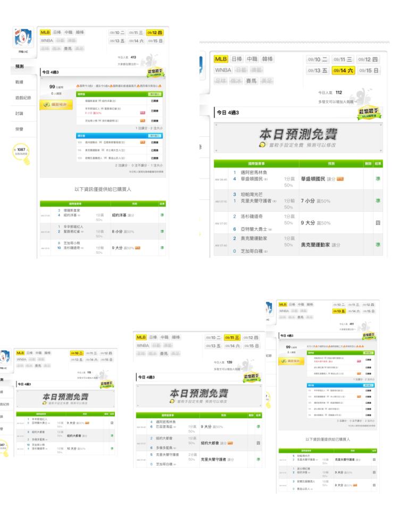Click the 本日預測免費 banner in the 09/14 panel
Image resolution: width=399 pixels, height=532 pixels.
tap(298, 138)
